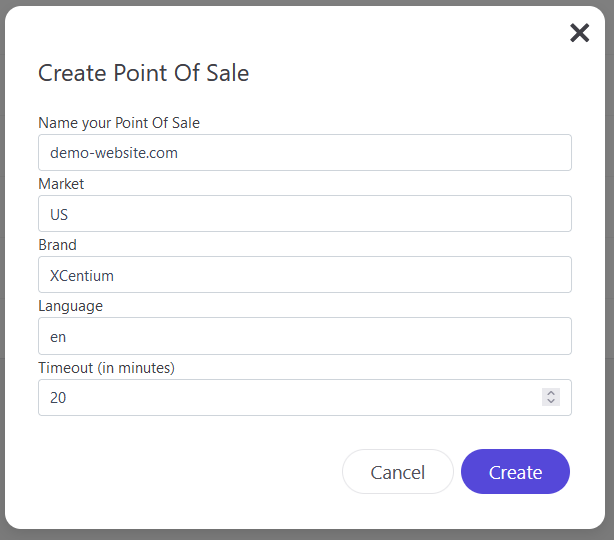
Task: Place cursor on the demo-website.com text
Action: coord(114,153)
